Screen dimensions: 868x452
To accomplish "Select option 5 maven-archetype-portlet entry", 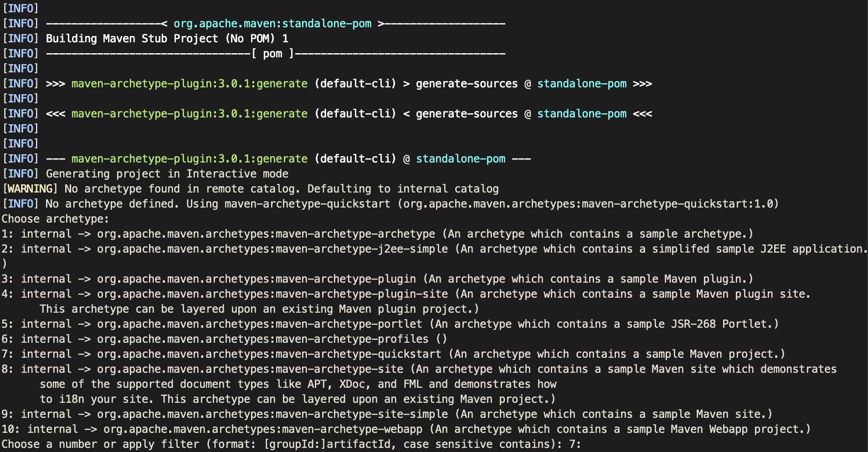I will pyautogui.click(x=259, y=324).
